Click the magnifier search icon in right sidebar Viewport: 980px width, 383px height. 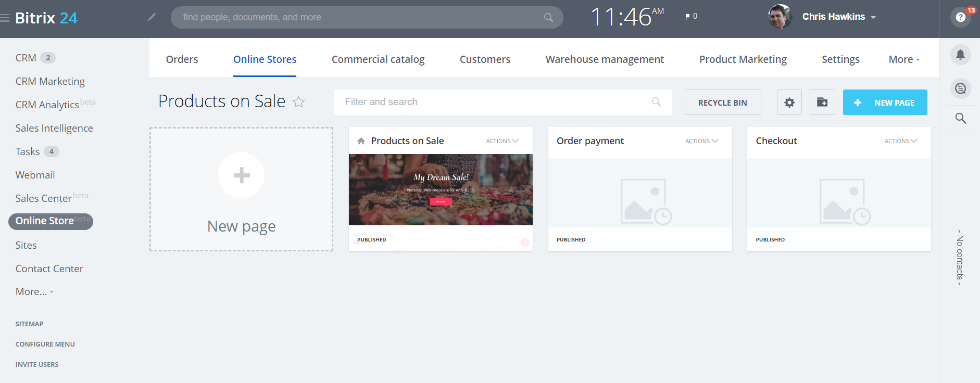coord(961,119)
